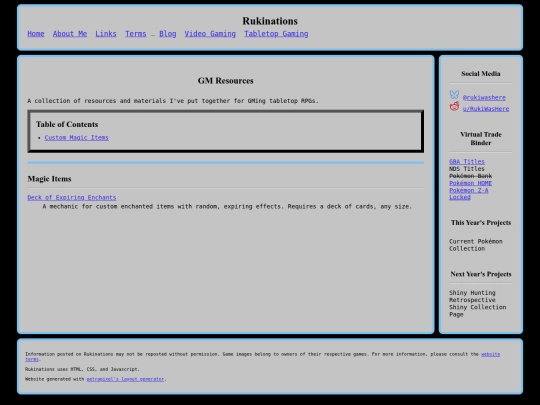Viewport: 540px width, 405px height.
Task: Open the @rukiwashere profile link
Action: [484, 97]
